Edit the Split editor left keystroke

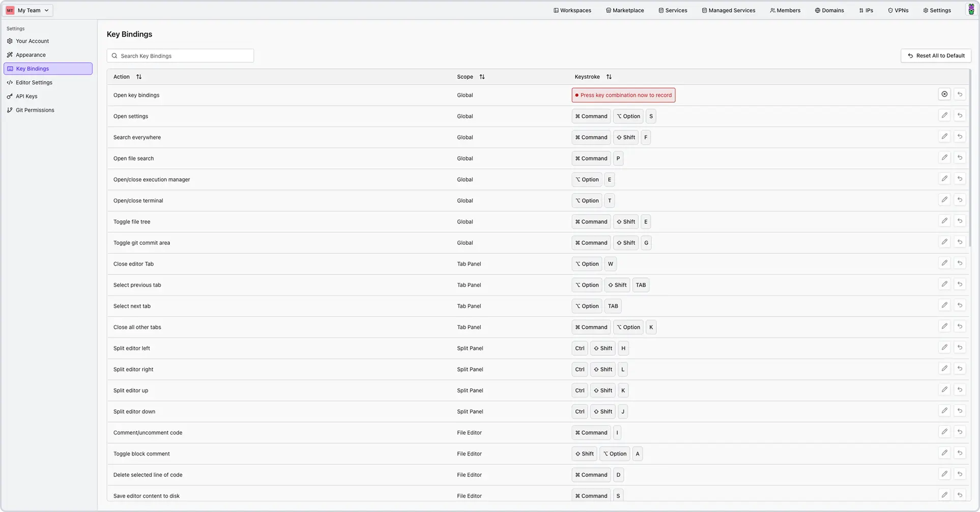coord(944,347)
